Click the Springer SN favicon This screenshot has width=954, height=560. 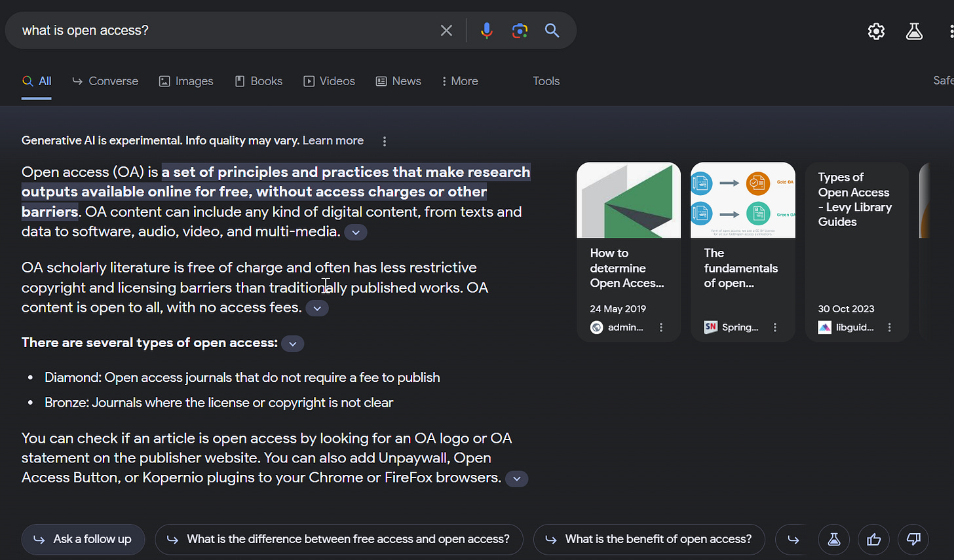pyautogui.click(x=710, y=327)
